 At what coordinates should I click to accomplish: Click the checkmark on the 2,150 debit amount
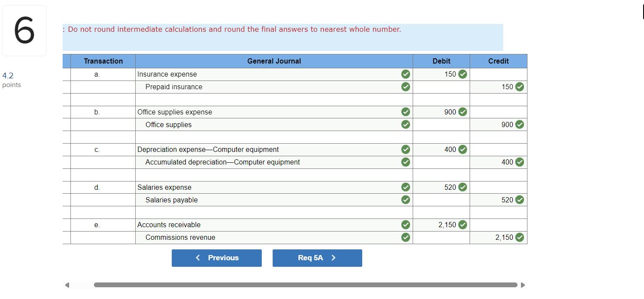(462, 225)
